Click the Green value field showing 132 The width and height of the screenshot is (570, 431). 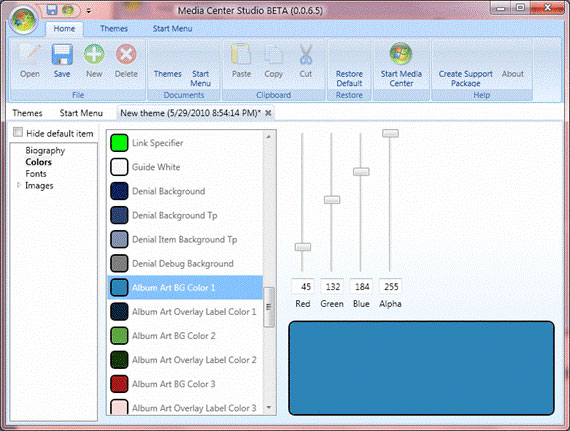click(x=332, y=287)
